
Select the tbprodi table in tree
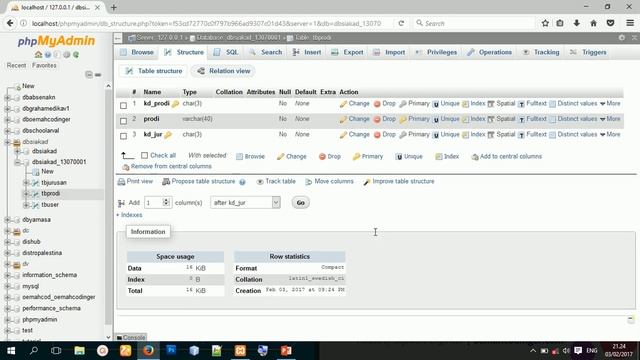click(x=51, y=193)
